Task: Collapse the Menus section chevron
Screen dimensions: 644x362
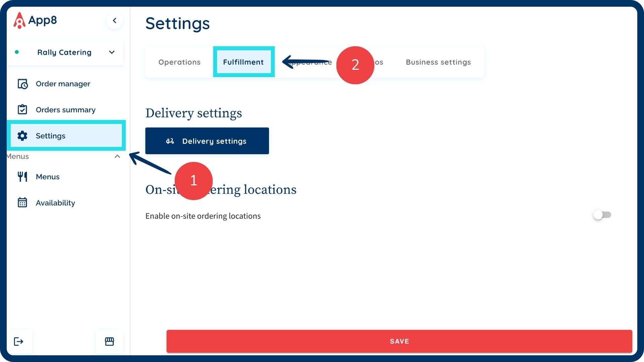Action: tap(117, 157)
